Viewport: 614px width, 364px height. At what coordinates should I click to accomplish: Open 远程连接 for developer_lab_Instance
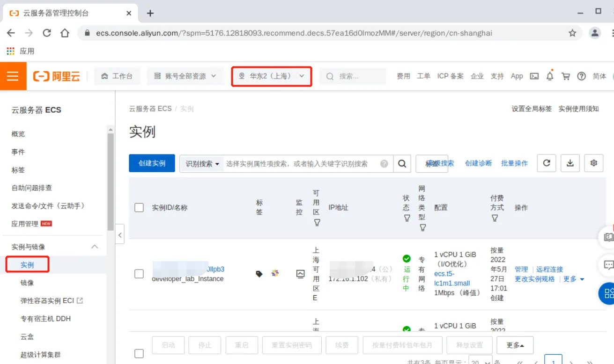point(549,269)
